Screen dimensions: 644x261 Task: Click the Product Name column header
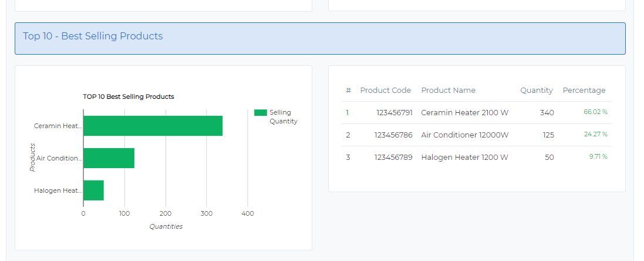click(x=448, y=91)
